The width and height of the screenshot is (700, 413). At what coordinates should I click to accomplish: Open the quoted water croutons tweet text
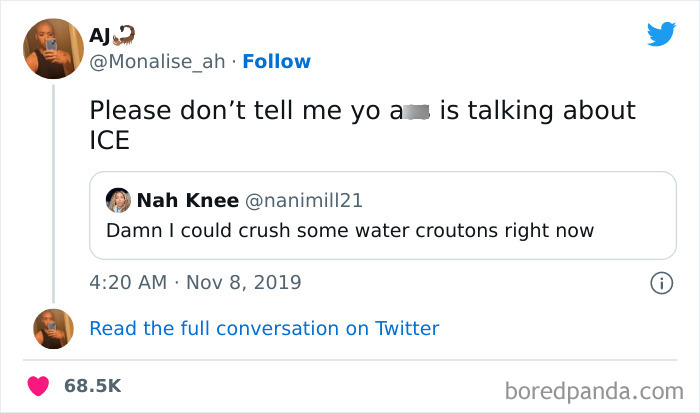pos(350,231)
